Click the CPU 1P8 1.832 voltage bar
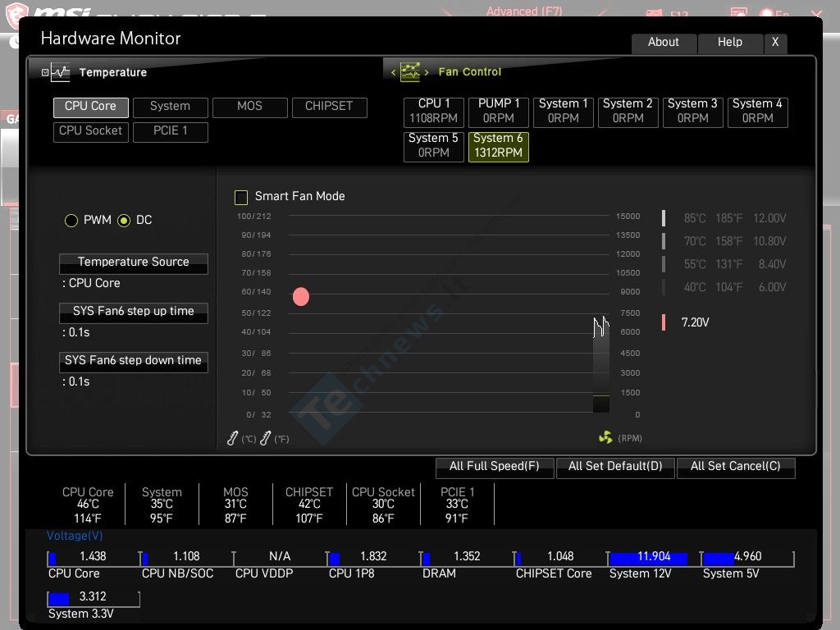The width and height of the screenshot is (840, 630). click(373, 558)
